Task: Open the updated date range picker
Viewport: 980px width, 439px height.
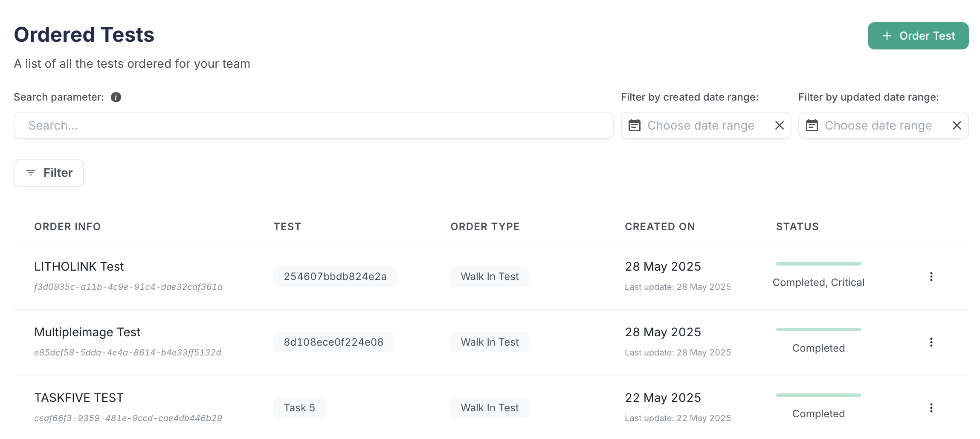Action: (x=876, y=125)
